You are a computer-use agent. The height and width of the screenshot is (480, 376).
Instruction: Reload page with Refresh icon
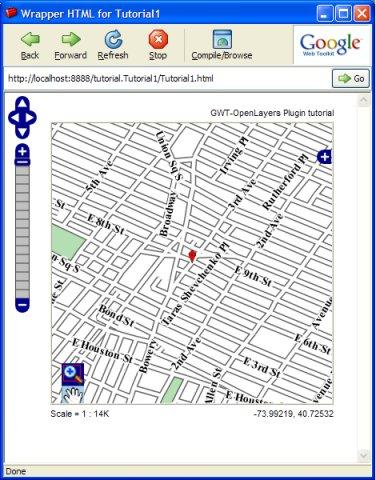(113, 39)
